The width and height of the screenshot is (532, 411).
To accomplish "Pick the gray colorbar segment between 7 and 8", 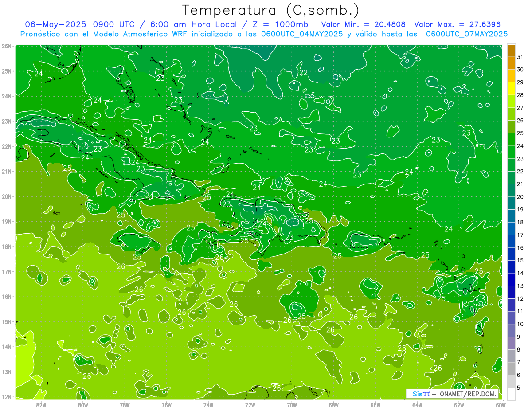I will (512, 356).
